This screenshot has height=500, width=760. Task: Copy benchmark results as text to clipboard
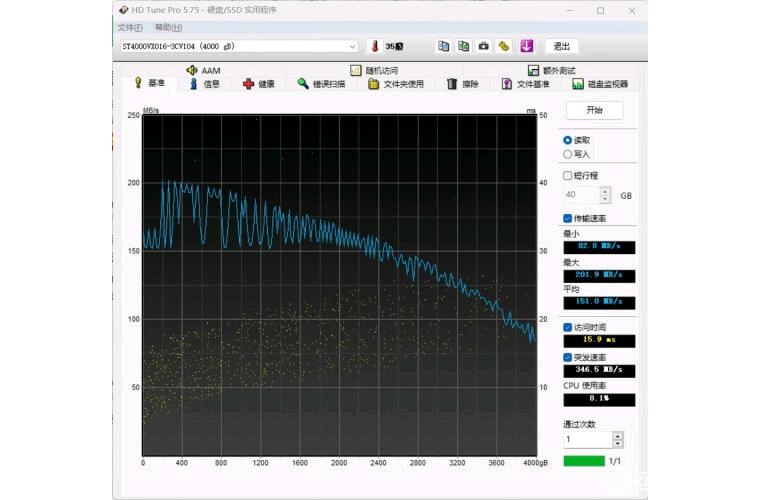point(443,46)
